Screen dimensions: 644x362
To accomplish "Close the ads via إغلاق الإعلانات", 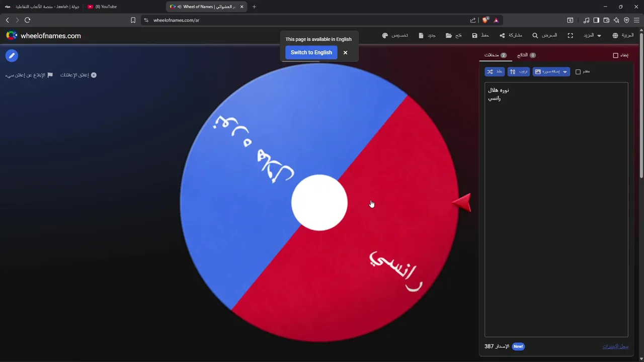I will pyautogui.click(x=78, y=75).
